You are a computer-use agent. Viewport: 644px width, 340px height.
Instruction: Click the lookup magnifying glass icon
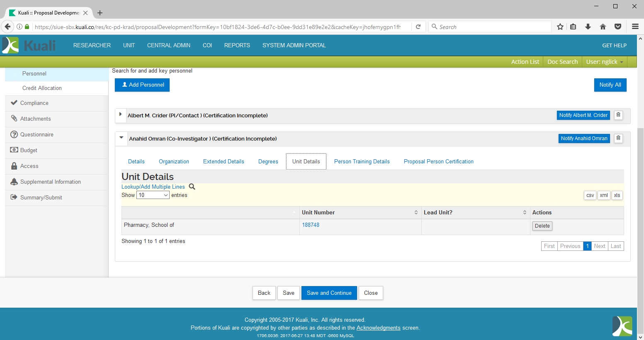tap(192, 187)
